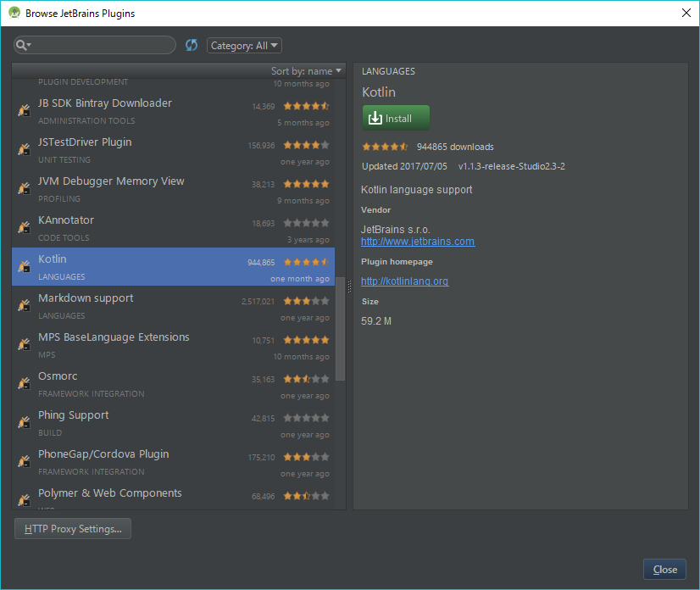Select the JB SDK Bintray Downloader row

(173, 111)
